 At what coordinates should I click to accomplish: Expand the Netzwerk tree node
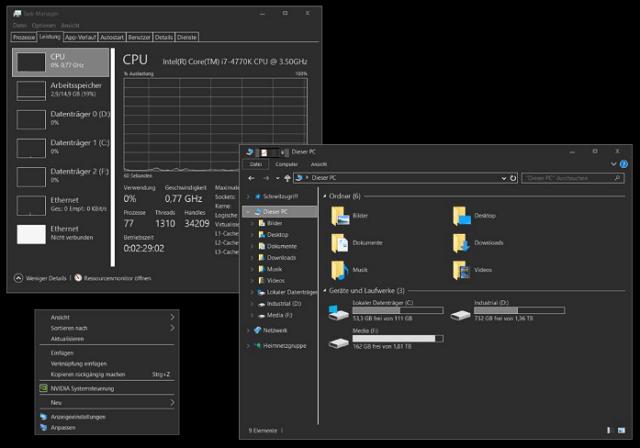[x=248, y=330]
